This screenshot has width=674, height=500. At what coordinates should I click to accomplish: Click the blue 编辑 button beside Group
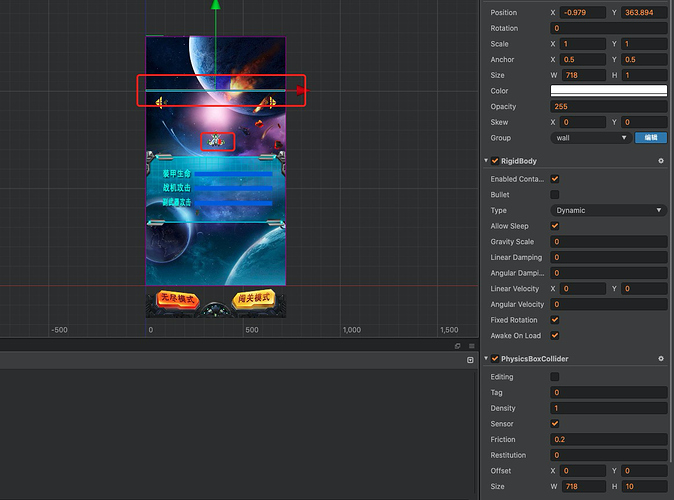point(651,138)
